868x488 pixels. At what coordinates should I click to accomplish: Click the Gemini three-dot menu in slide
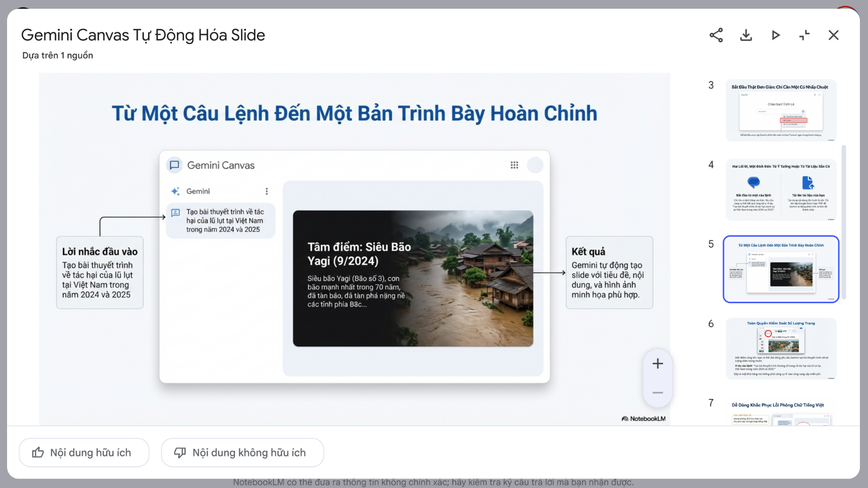coord(266,191)
